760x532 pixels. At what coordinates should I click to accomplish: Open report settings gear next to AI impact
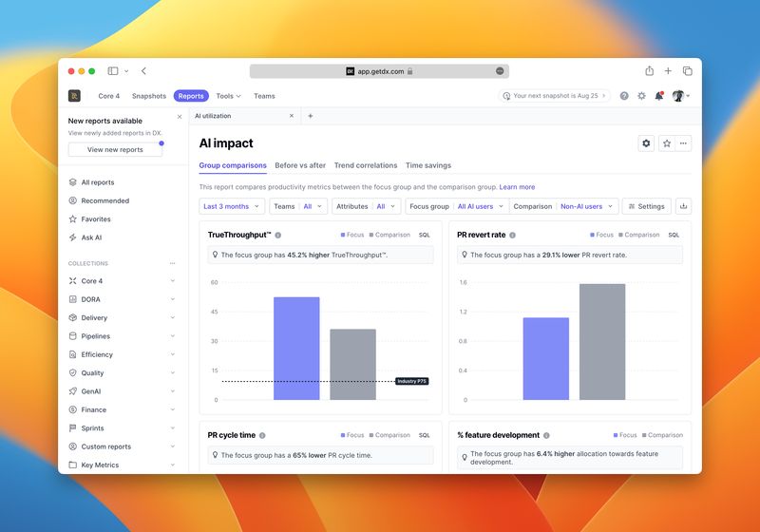(647, 143)
